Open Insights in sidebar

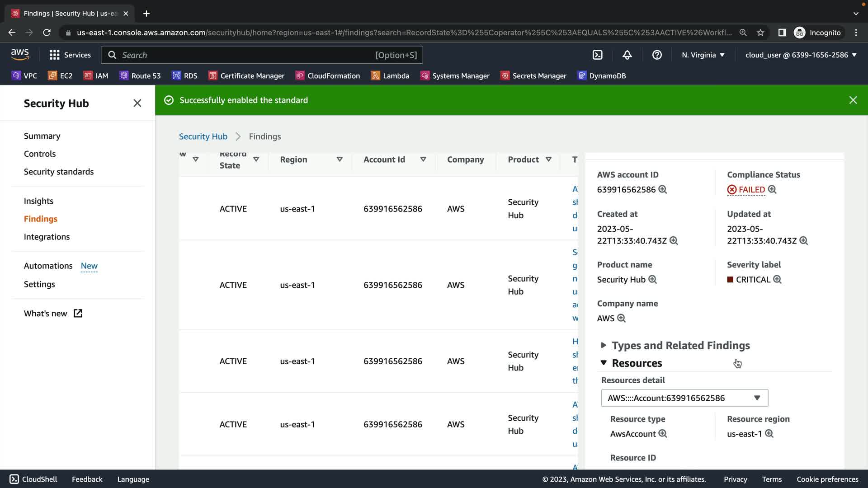coord(38,201)
